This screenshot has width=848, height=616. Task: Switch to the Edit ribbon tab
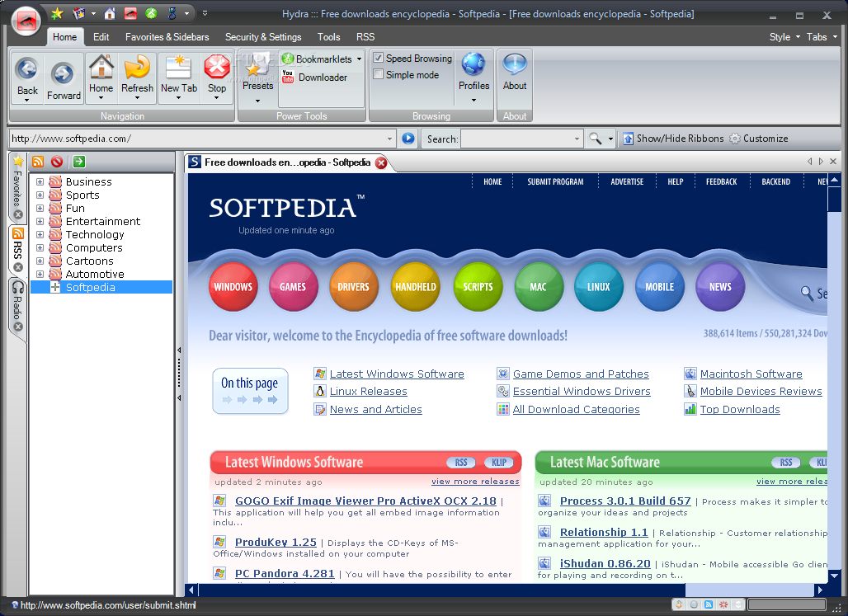point(101,37)
